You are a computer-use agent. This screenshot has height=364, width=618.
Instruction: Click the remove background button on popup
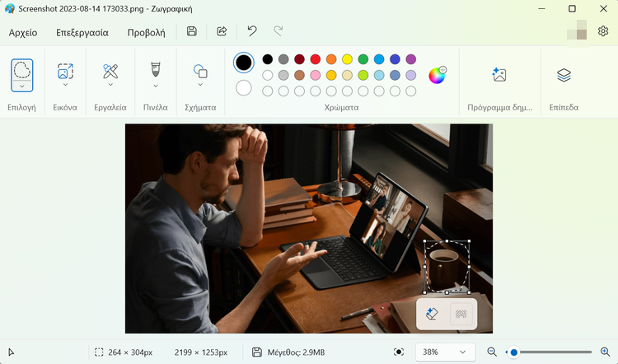[461, 314]
